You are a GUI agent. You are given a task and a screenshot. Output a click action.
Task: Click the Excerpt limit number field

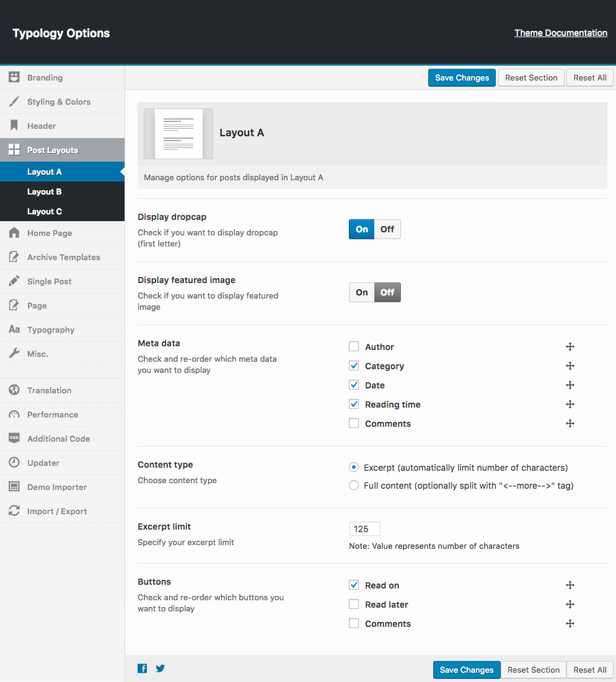coord(364,529)
